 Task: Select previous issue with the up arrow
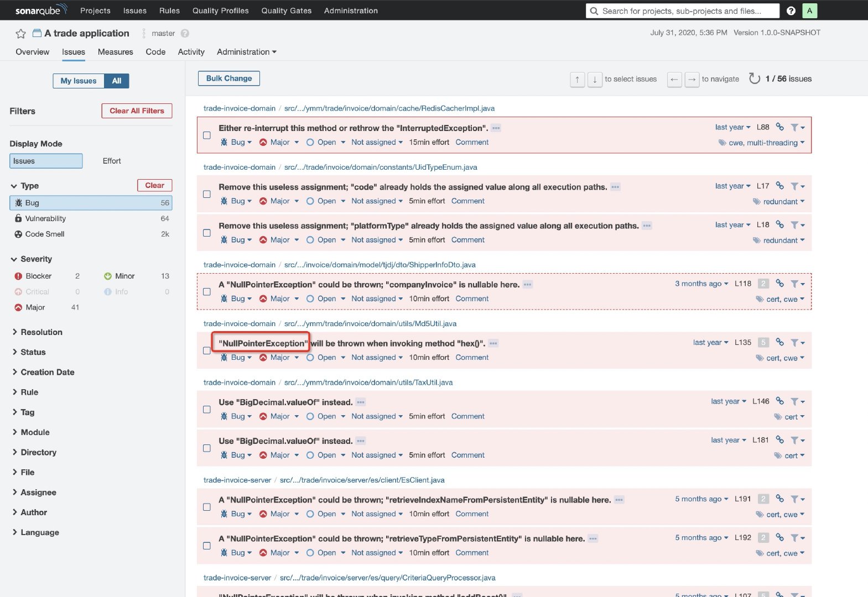[577, 79]
